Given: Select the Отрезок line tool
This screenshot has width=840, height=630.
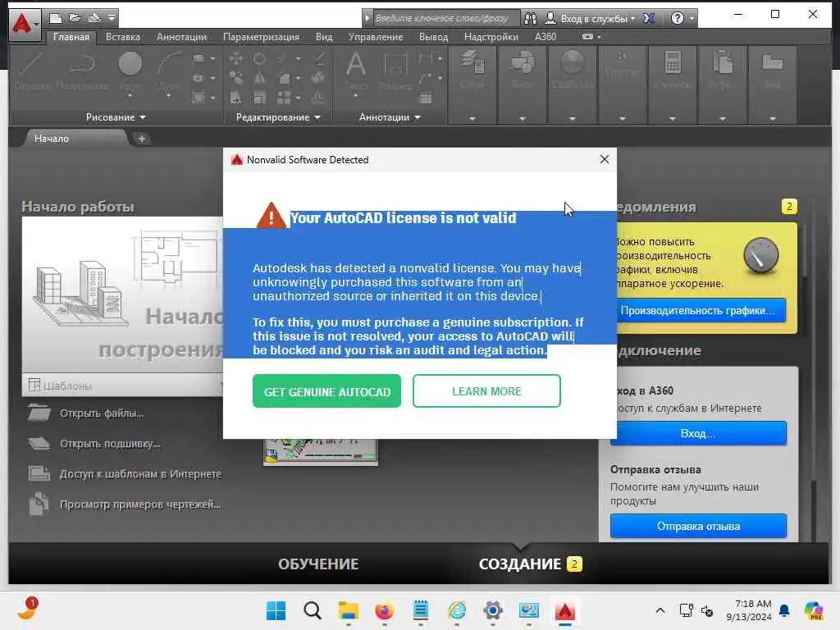Looking at the screenshot, I should pyautogui.click(x=31, y=71).
